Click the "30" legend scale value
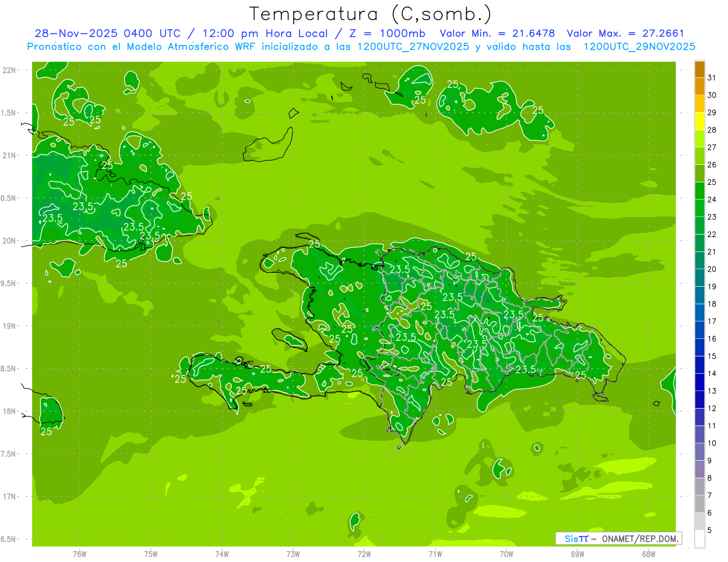 coord(712,95)
